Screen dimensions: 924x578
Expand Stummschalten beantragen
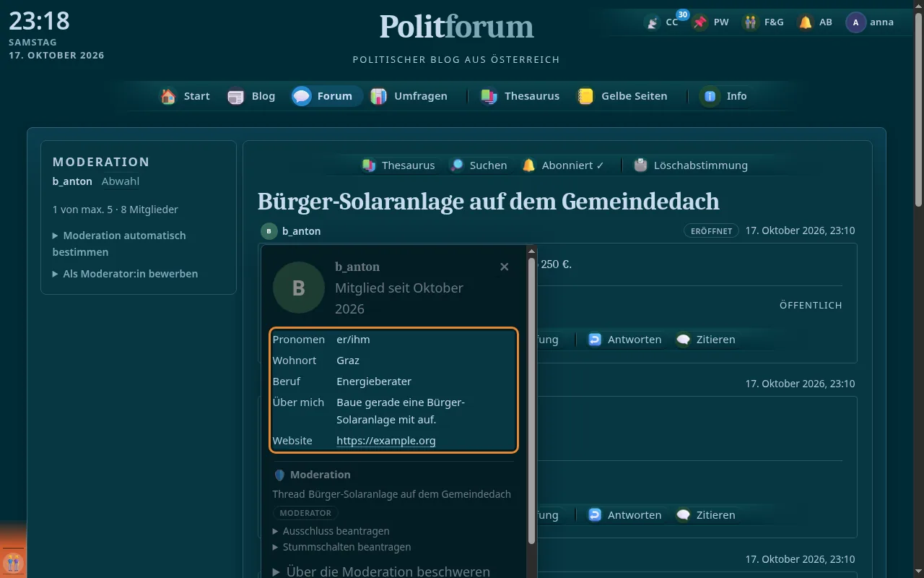342,547
